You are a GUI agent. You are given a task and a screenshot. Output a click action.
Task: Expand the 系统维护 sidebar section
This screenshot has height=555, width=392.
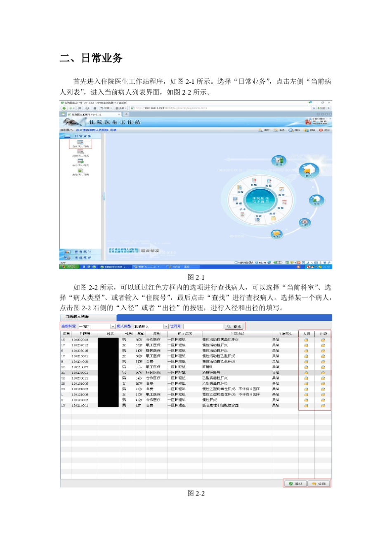point(81,257)
